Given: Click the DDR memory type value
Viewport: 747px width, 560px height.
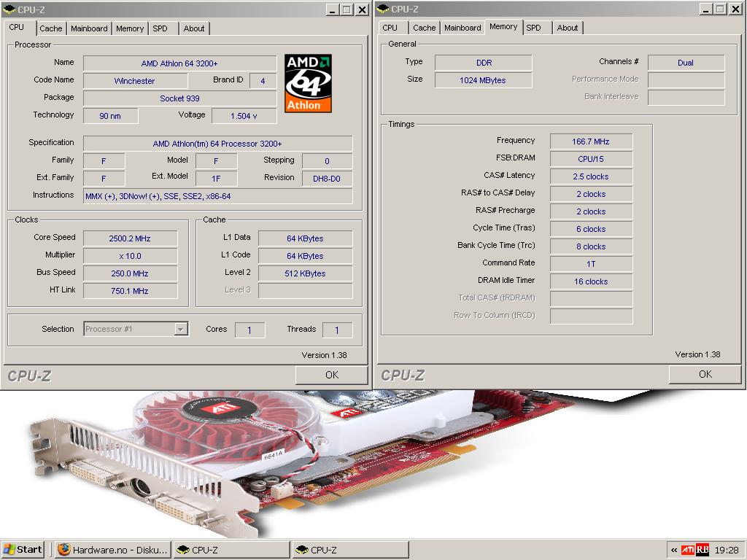Looking at the screenshot, I should pyautogui.click(x=484, y=63).
